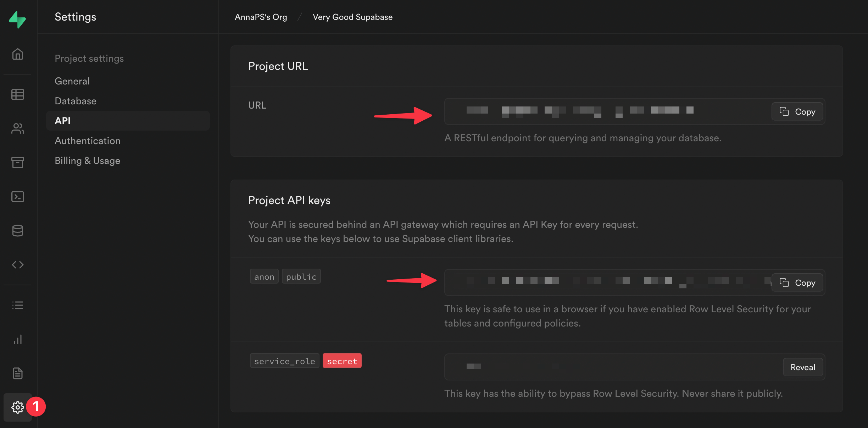Open the Table Editor icon
The image size is (868, 428).
tap(17, 94)
